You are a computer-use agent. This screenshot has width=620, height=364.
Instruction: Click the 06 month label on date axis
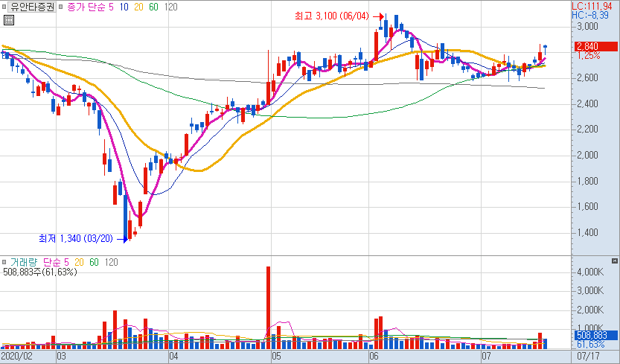tap(374, 356)
